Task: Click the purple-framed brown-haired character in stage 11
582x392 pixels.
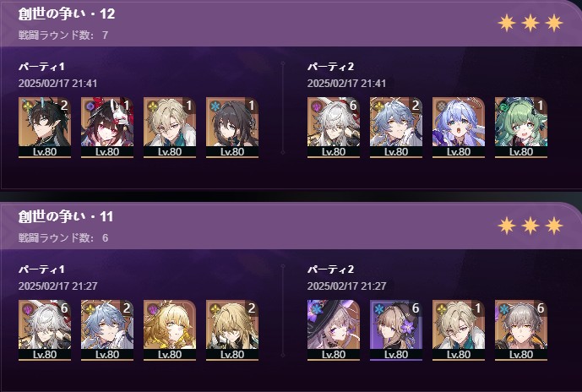Action: click(396, 330)
